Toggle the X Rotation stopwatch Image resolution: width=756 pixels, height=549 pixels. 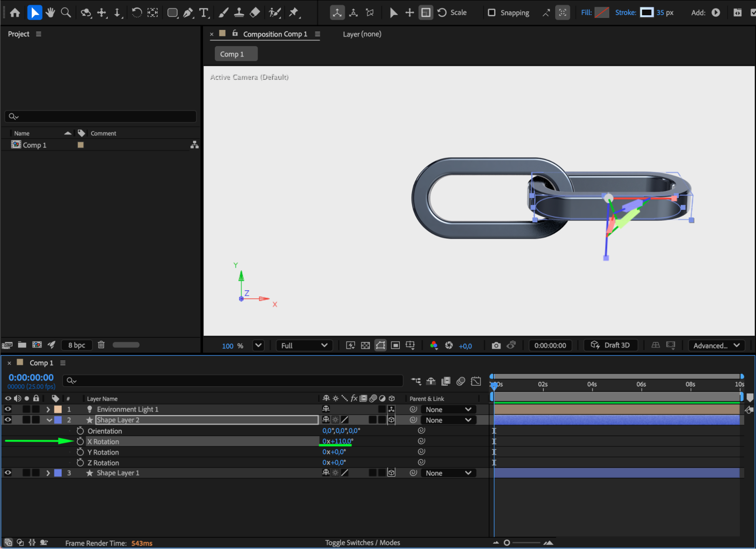coord(80,441)
